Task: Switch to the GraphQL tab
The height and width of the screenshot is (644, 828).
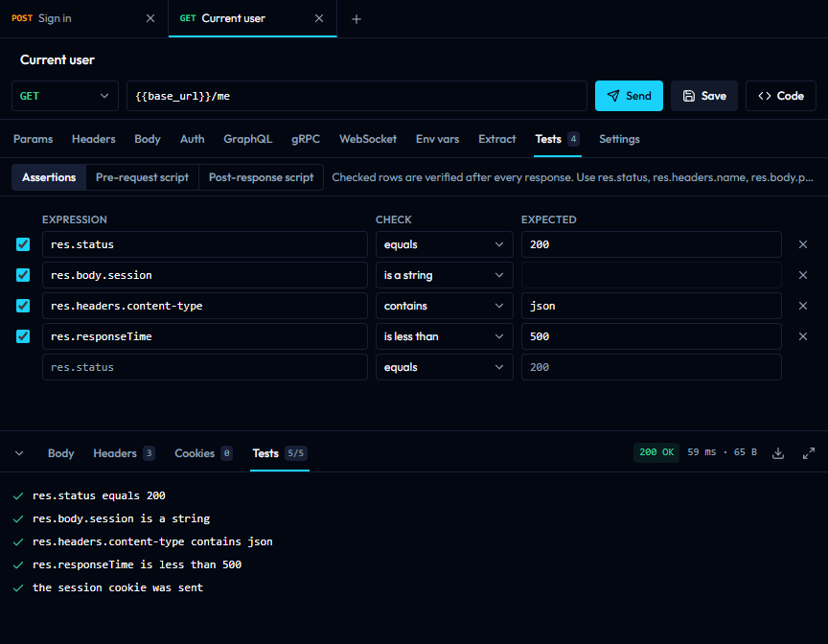Action: [247, 139]
